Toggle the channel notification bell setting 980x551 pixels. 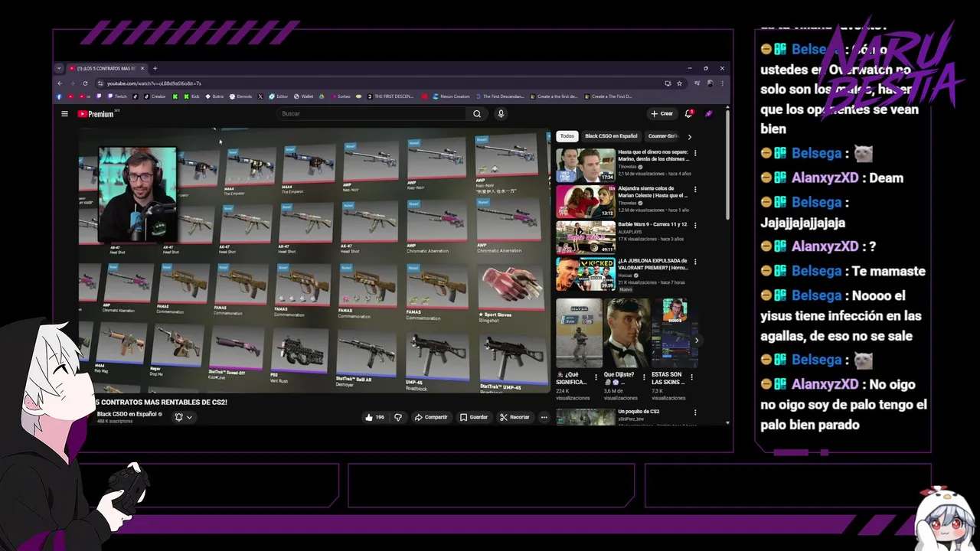(x=178, y=417)
